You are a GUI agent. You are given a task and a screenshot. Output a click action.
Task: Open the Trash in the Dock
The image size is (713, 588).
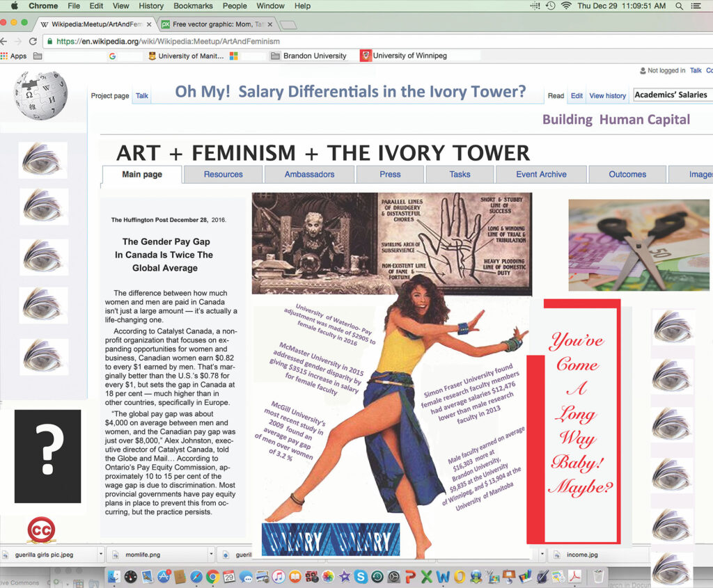click(x=598, y=576)
